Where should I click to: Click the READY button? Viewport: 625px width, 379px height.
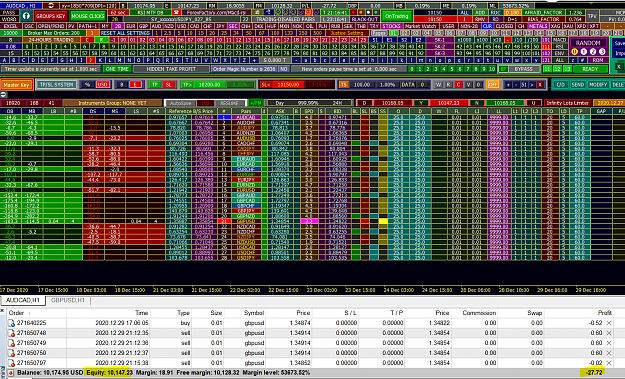[590, 69]
